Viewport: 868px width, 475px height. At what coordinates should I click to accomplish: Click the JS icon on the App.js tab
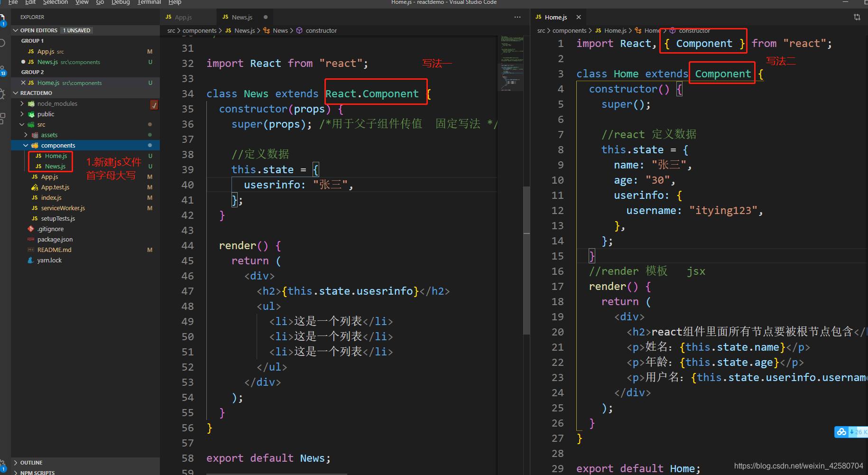pyautogui.click(x=168, y=17)
